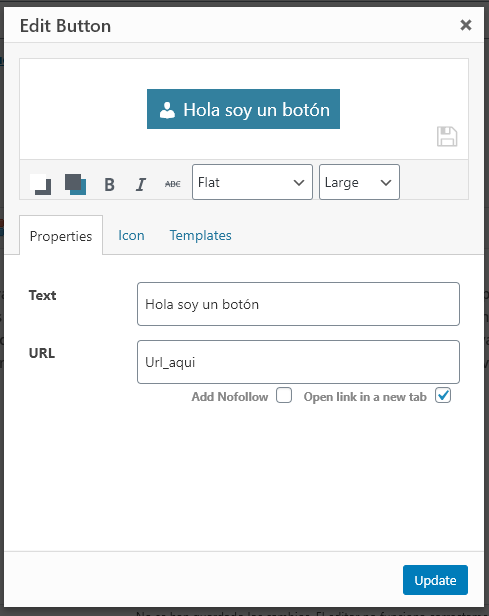Toggle italic button text
This screenshot has width=489, height=616.
point(141,184)
